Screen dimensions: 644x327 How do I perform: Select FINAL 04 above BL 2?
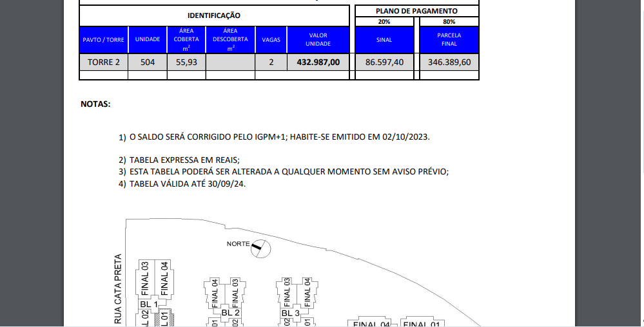coord(215,292)
